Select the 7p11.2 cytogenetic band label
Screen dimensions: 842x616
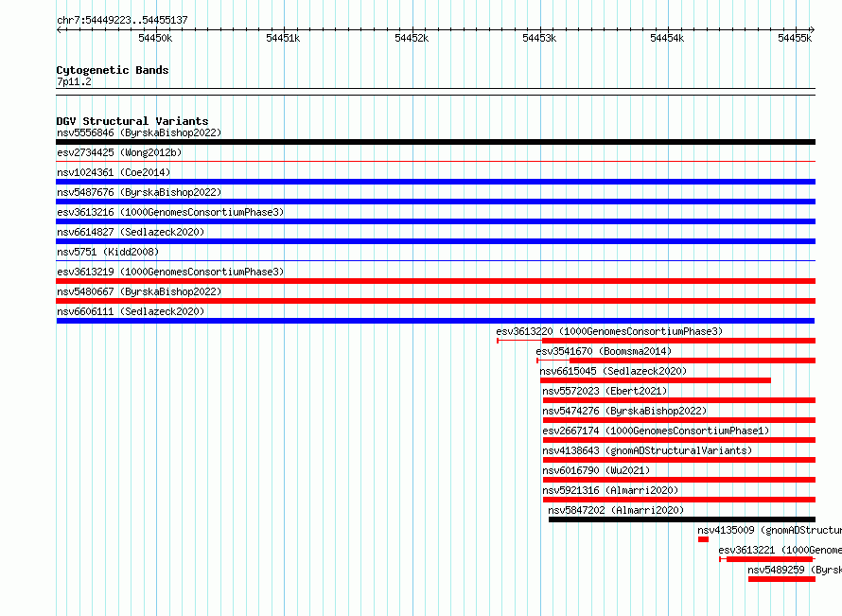pos(74,81)
